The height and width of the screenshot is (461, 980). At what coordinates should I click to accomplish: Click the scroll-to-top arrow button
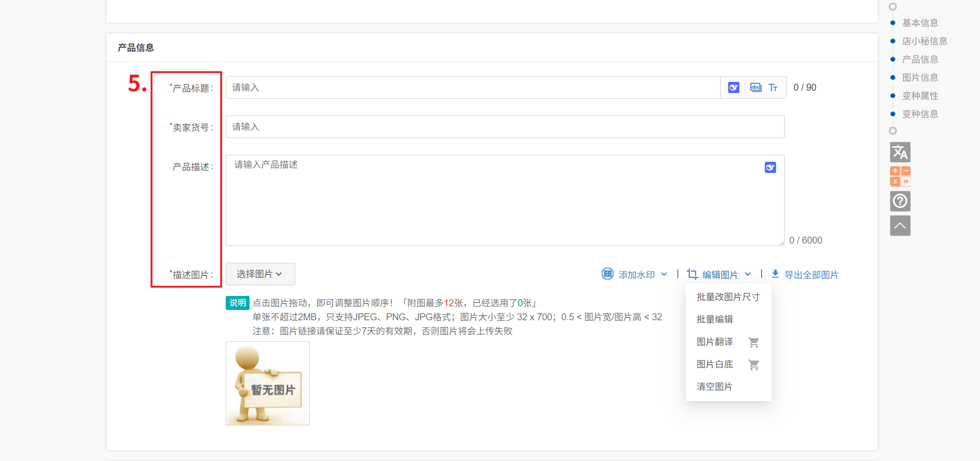900,226
